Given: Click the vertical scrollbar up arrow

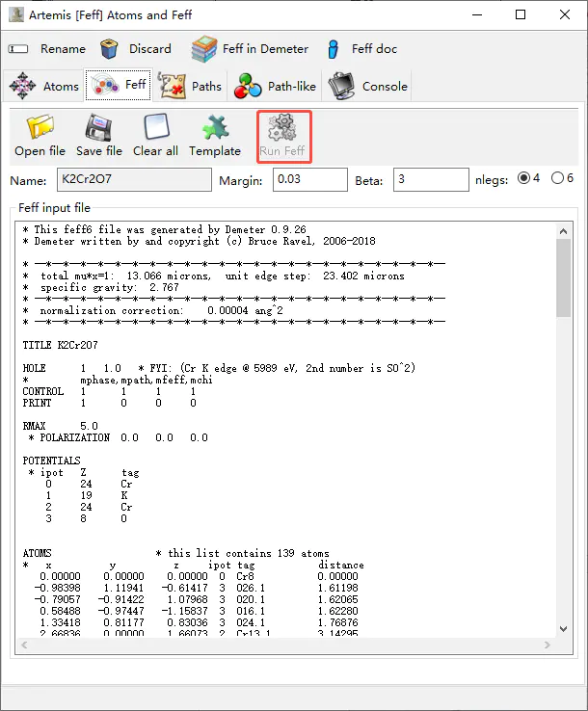Looking at the screenshot, I should [x=564, y=231].
